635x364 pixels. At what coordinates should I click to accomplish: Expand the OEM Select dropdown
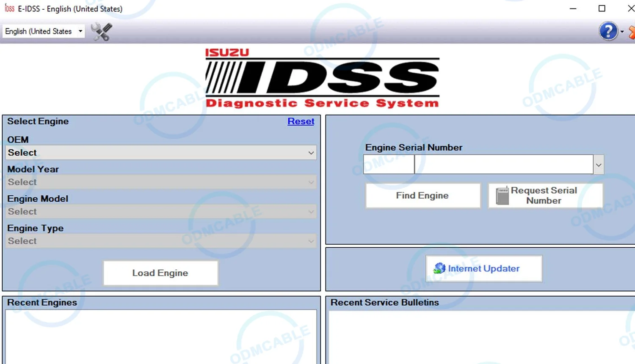click(x=161, y=153)
